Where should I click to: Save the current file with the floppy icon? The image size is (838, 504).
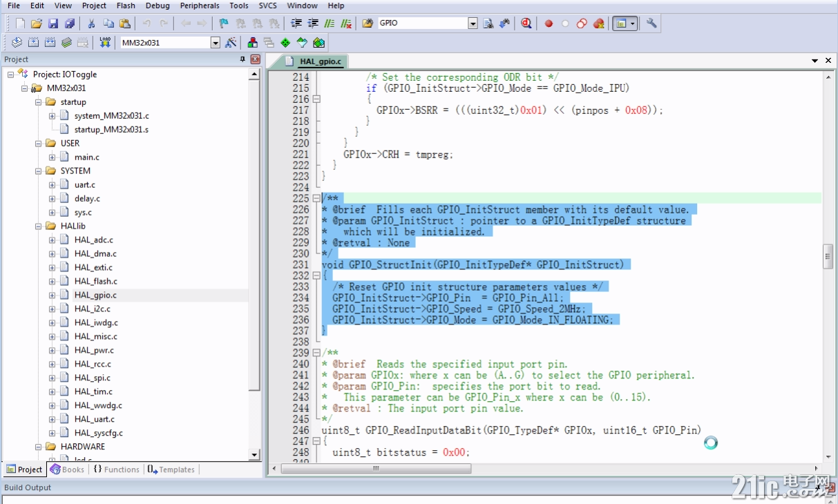53,23
